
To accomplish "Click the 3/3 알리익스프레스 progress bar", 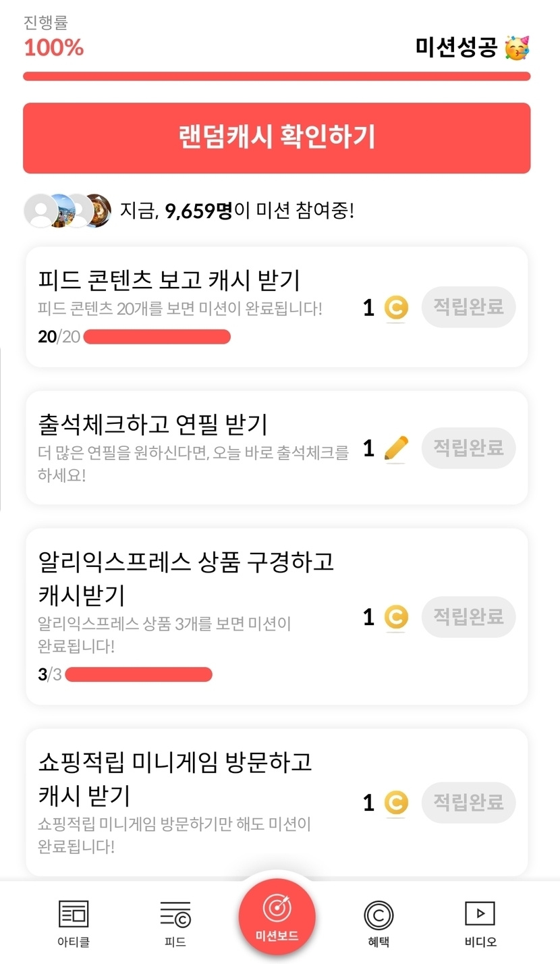I will coord(138,674).
